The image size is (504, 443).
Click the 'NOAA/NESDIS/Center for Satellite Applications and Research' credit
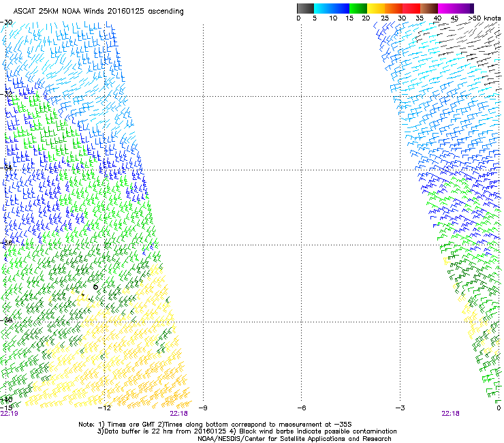click(x=294, y=439)
